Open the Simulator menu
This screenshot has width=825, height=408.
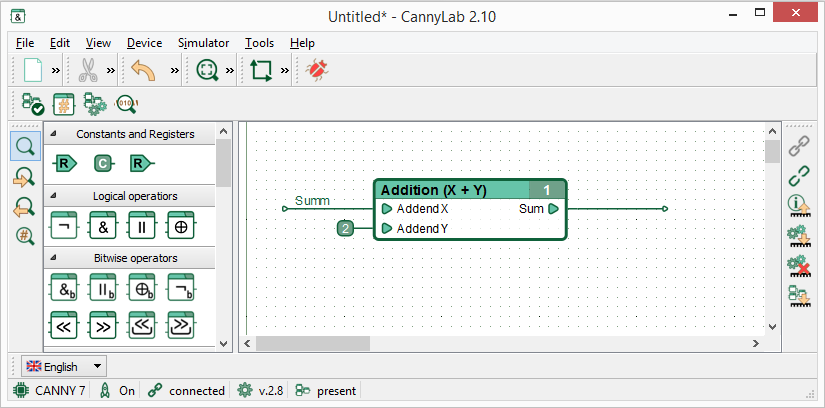coord(204,43)
